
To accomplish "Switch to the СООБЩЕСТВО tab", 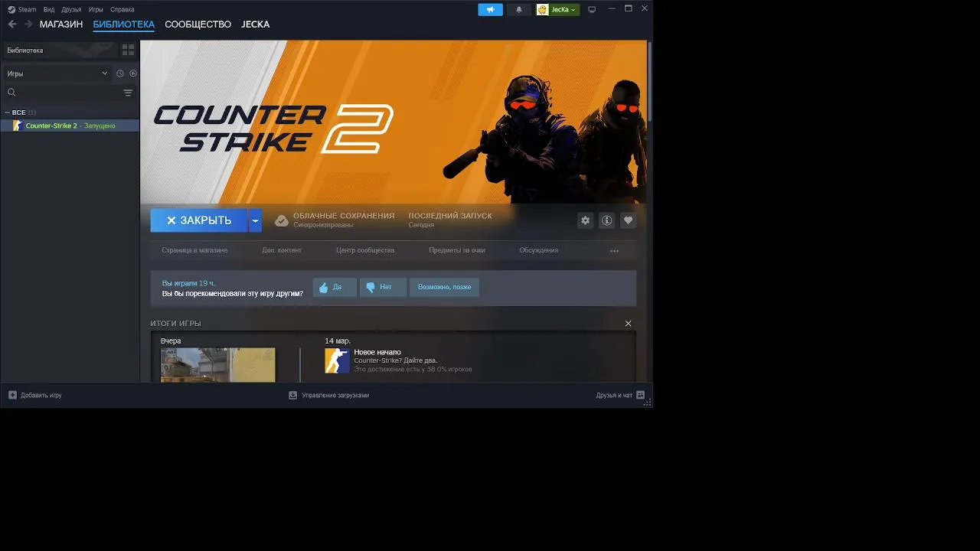I will click(198, 24).
